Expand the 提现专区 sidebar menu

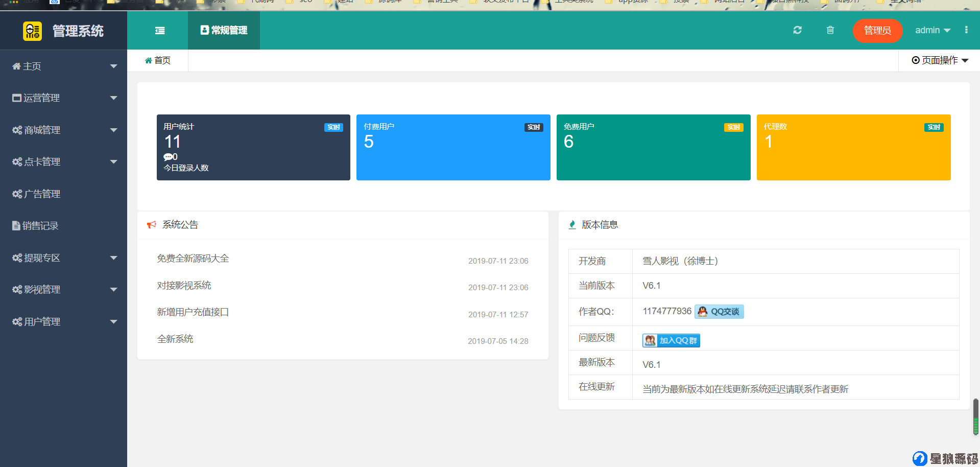[x=63, y=258]
